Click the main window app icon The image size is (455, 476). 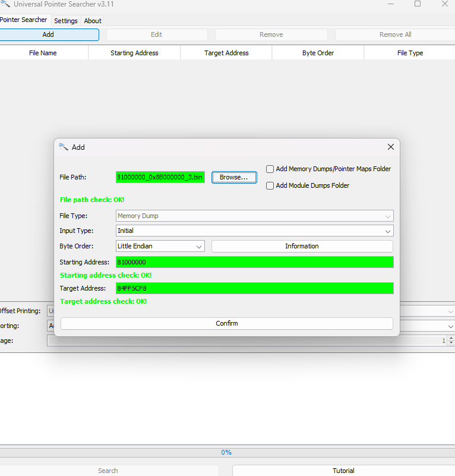point(5,4)
